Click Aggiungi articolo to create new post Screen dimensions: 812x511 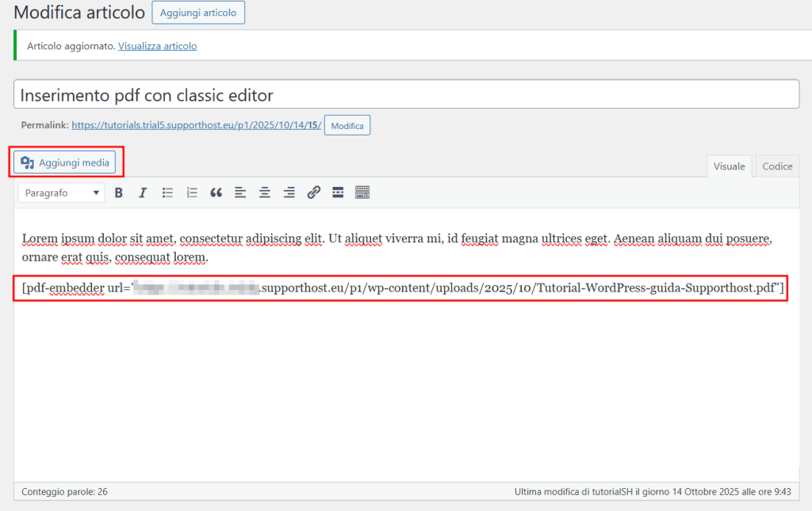[197, 12]
